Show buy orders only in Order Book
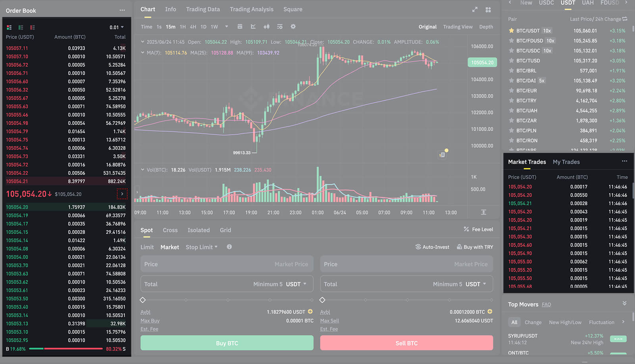Image resolution: width=635 pixels, height=364 pixels. (x=21, y=27)
